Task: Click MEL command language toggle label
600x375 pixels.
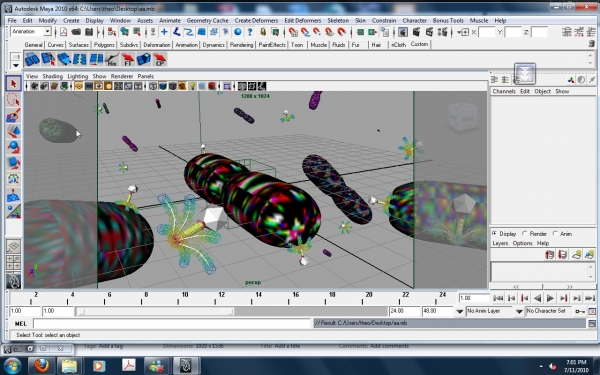Action: click(x=20, y=324)
